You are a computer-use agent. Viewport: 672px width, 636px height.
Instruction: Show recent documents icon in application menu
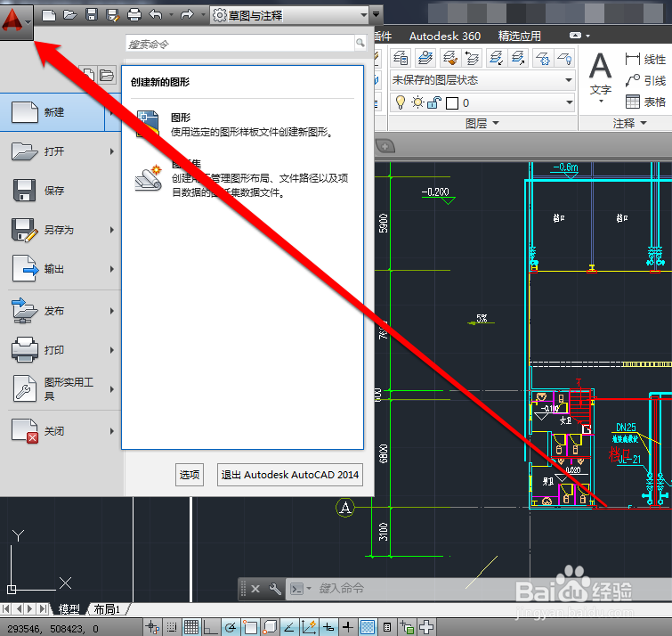pyautogui.click(x=89, y=76)
